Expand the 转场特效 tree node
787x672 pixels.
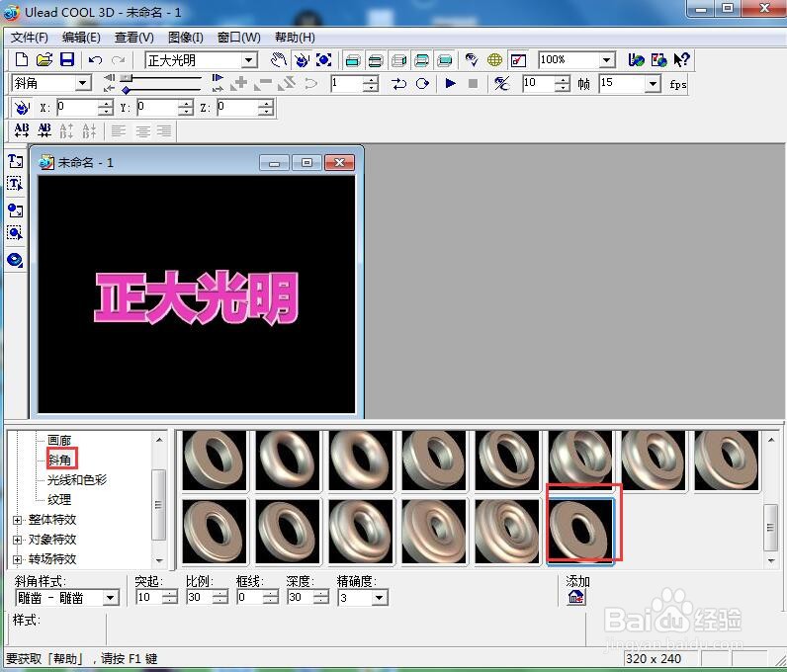pyautogui.click(x=17, y=559)
